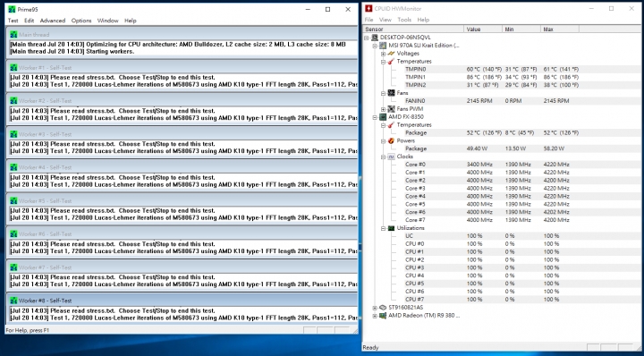Click the TMPIN2 sensor label

tap(415, 85)
